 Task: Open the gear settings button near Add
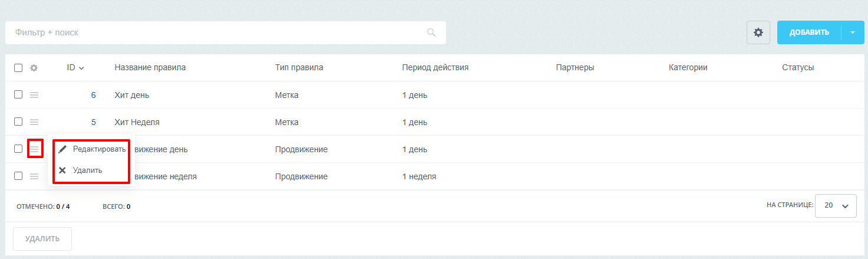coord(758,32)
